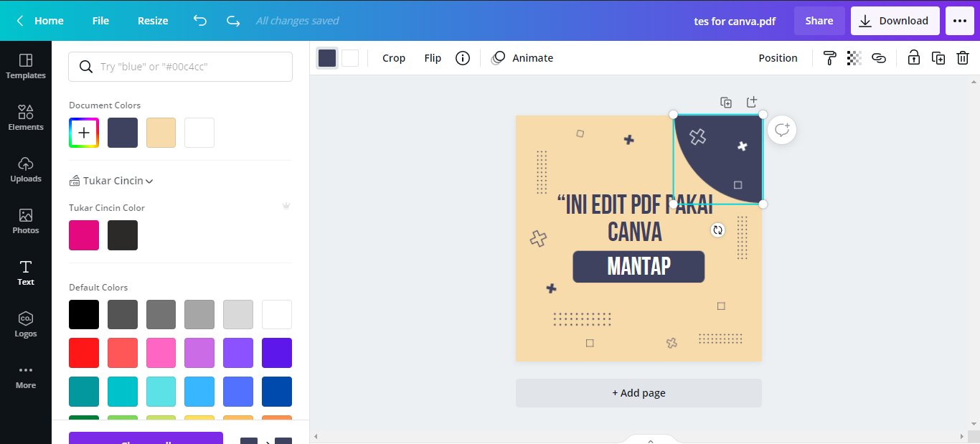
Task: Click the color search input field
Action: point(180,67)
